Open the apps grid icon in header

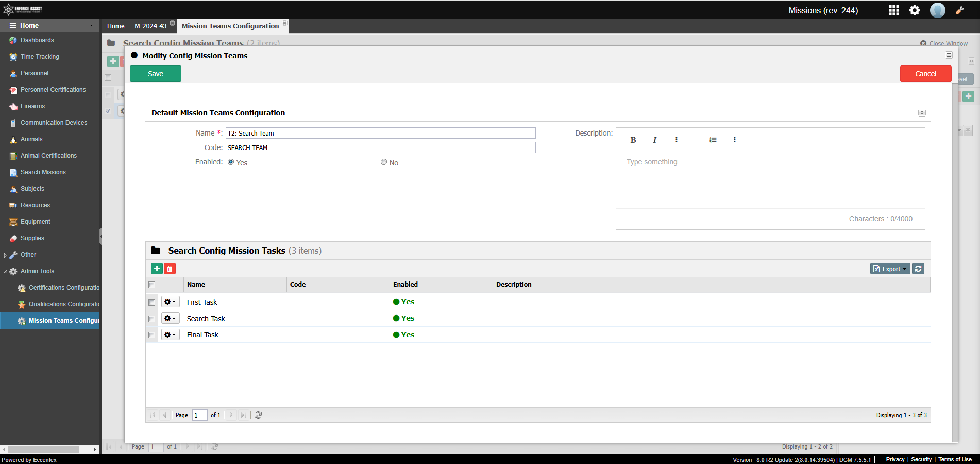[x=894, y=10]
